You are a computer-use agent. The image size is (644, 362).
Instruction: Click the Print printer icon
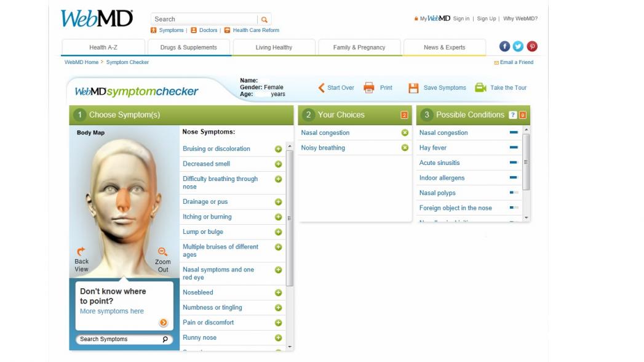pyautogui.click(x=369, y=87)
